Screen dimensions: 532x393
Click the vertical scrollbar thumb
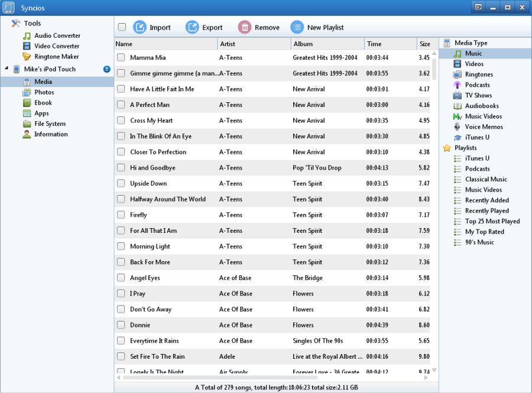pos(434,70)
